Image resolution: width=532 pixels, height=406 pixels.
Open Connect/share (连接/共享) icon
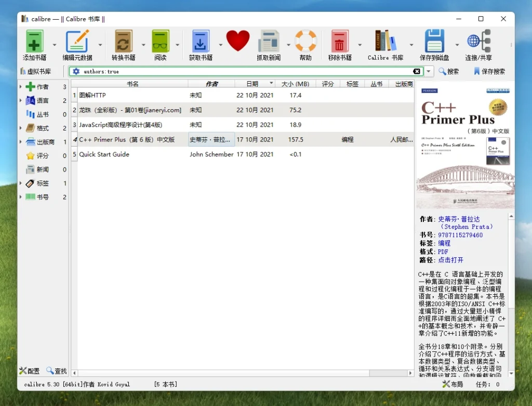point(478,42)
